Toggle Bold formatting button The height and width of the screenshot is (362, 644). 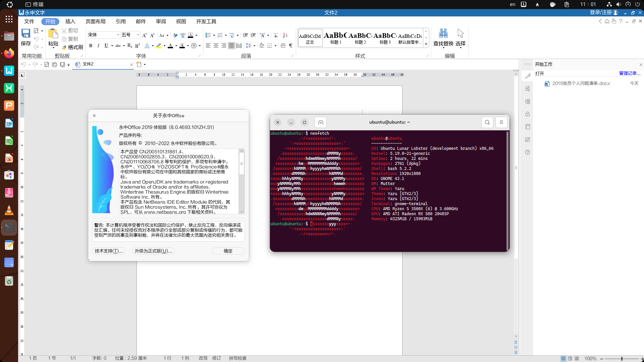coord(91,46)
